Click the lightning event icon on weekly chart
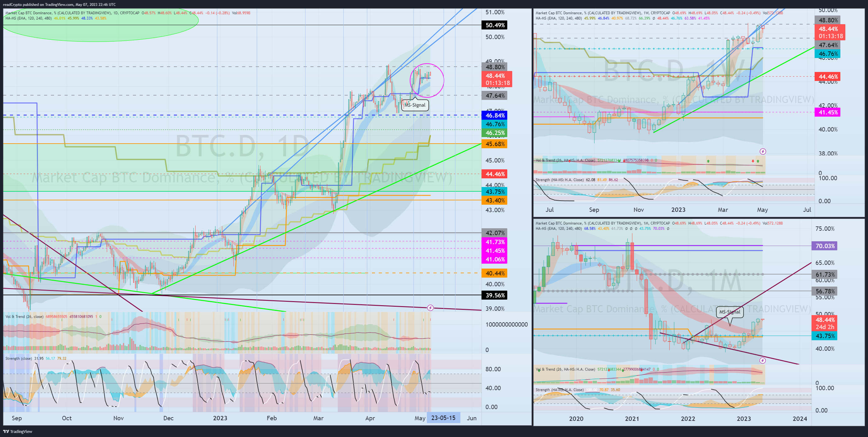 click(763, 151)
